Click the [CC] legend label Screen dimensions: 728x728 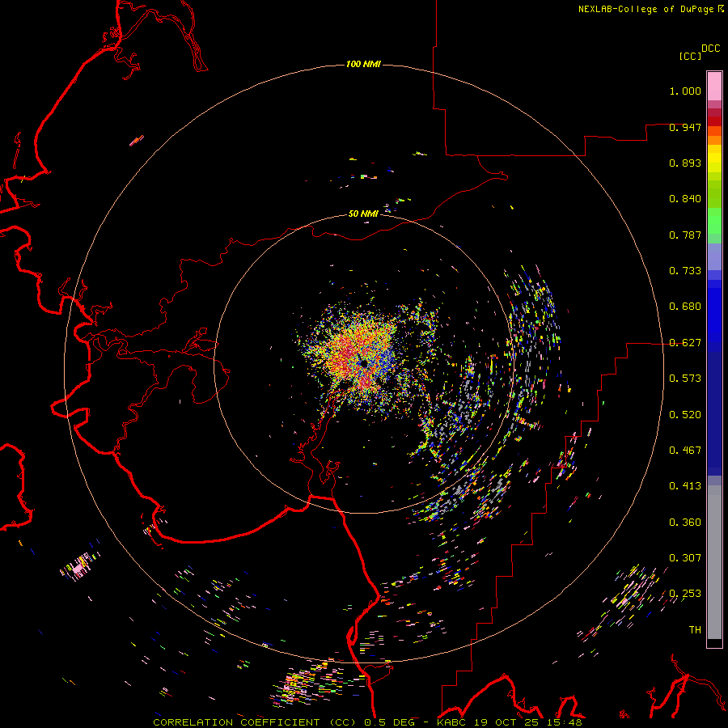tap(690, 56)
